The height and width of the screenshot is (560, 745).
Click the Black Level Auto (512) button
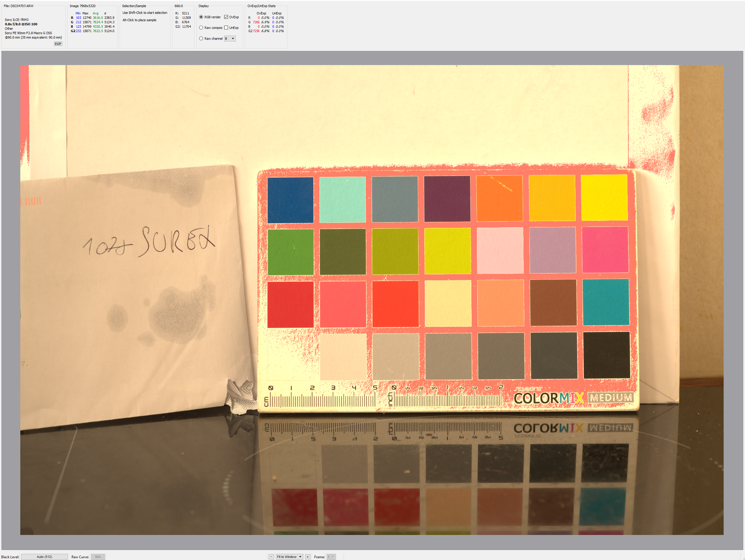tap(44, 557)
